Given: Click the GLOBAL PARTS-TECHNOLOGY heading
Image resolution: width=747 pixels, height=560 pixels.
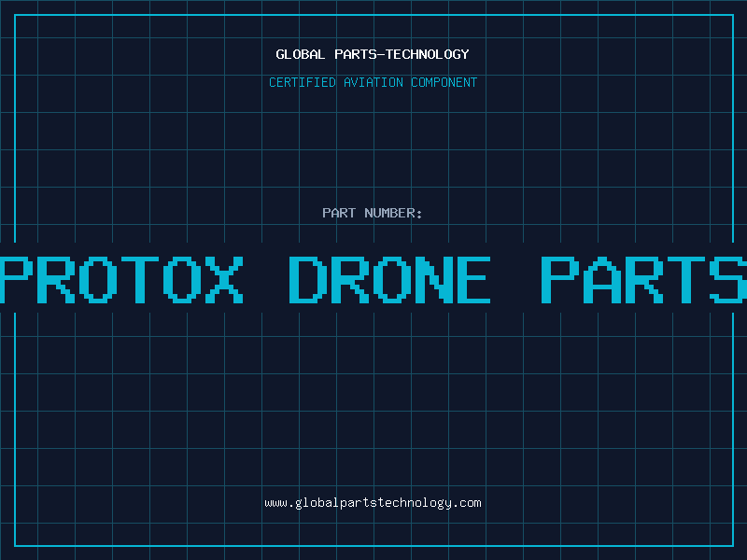Looking at the screenshot, I should [x=373, y=54].
